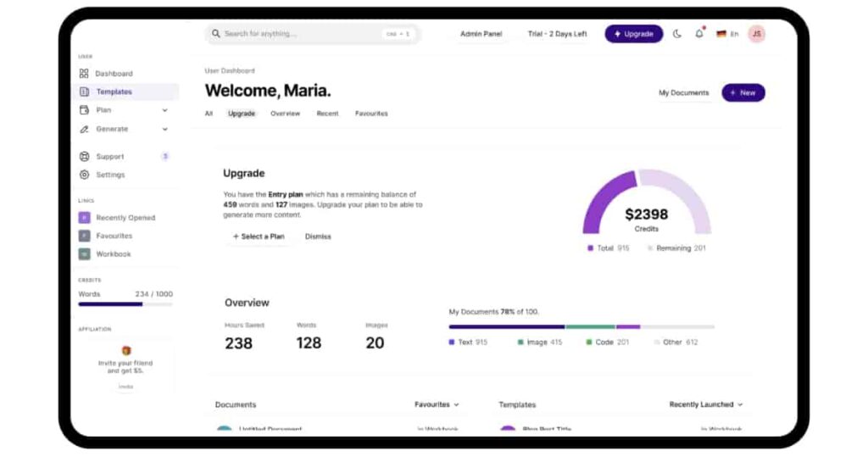Open the Recently Launched dropdown
This screenshot has width=868, height=456.
(x=705, y=405)
